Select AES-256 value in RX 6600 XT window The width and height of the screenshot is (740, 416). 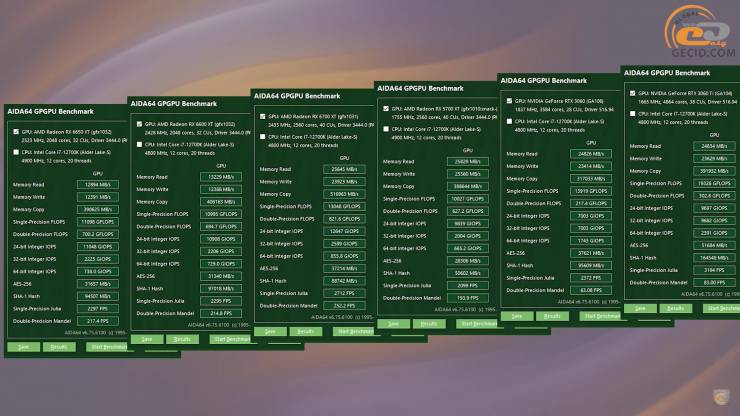coord(221,276)
